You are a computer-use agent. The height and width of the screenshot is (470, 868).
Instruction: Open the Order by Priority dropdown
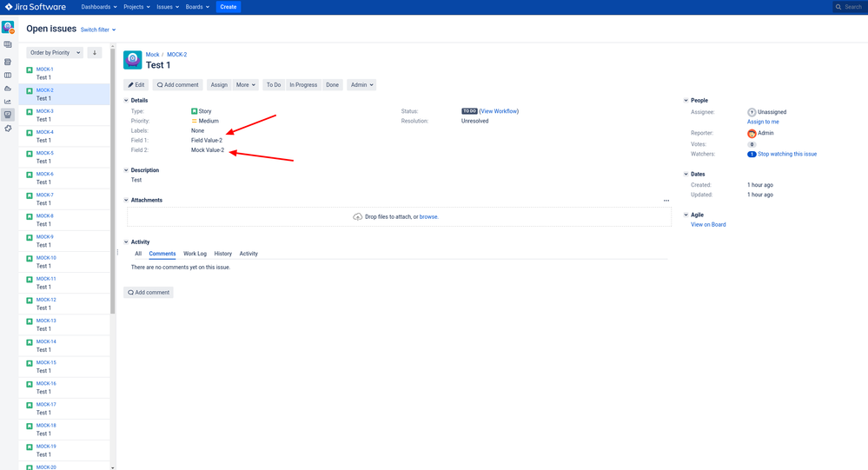click(55, 53)
